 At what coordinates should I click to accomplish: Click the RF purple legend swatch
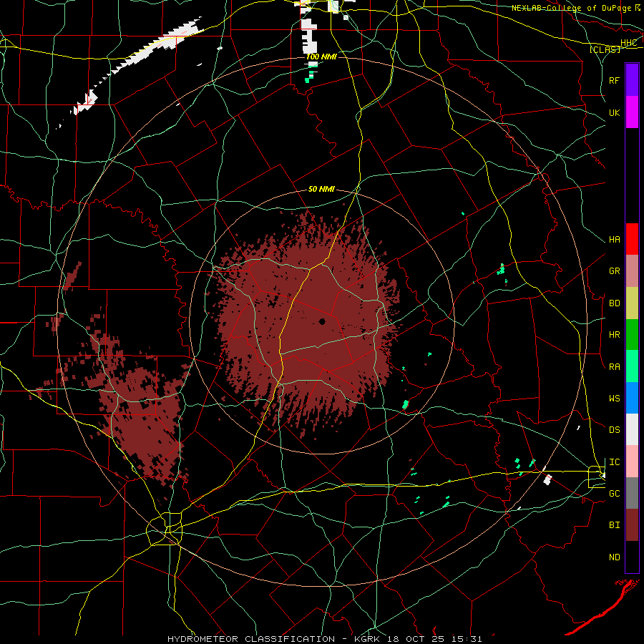(632, 80)
